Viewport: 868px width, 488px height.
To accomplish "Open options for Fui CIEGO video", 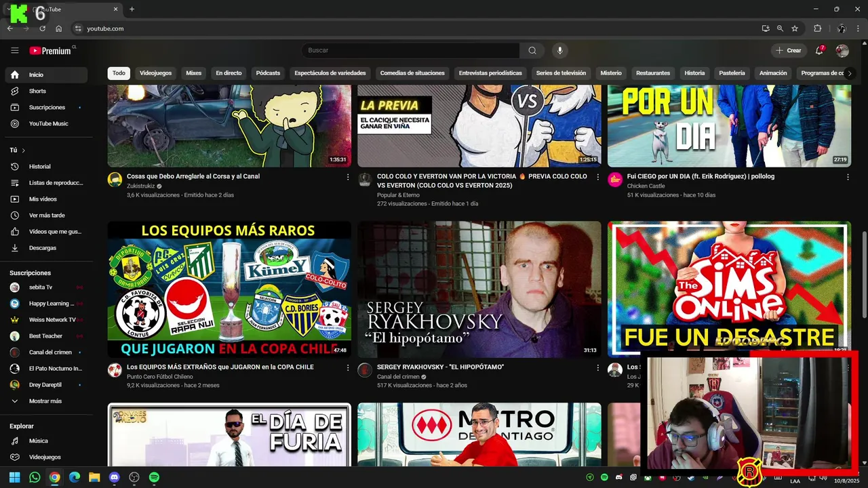I will [x=848, y=177].
